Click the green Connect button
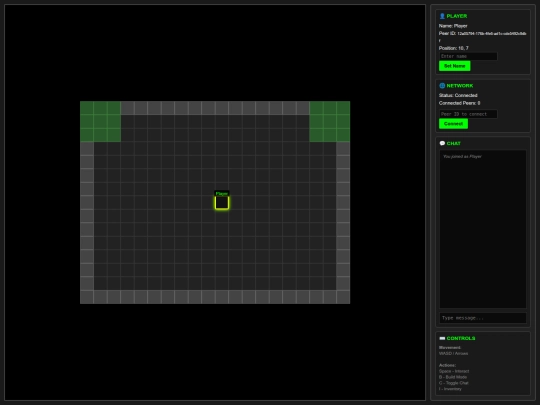 (453, 124)
